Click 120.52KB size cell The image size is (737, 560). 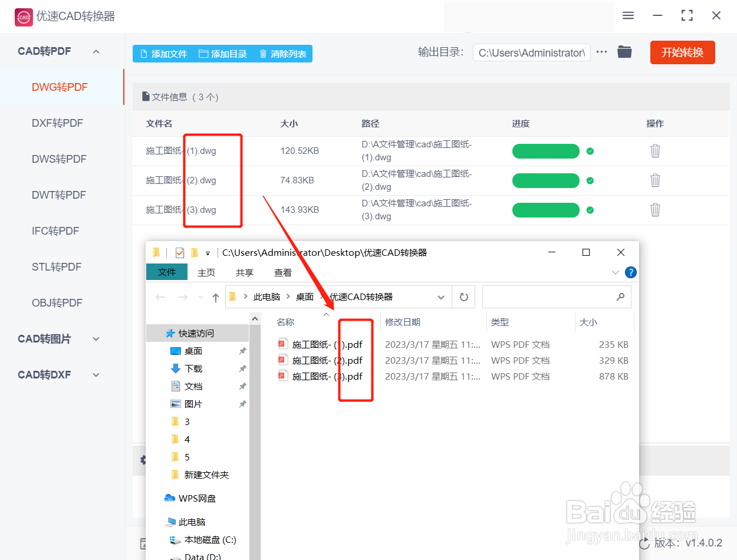pyautogui.click(x=300, y=151)
